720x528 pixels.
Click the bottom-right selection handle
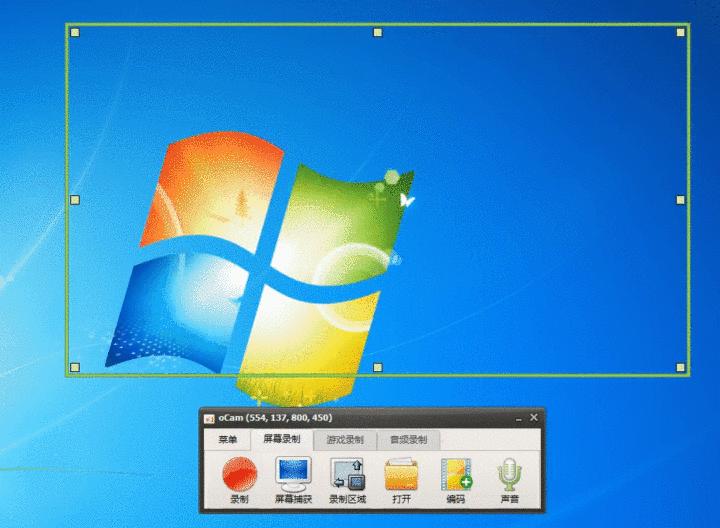click(x=681, y=367)
